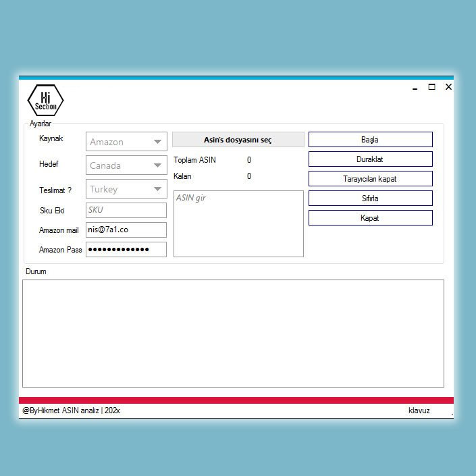Select the Amazon Pass password field
Screen dimensions: 476x476
(126, 250)
